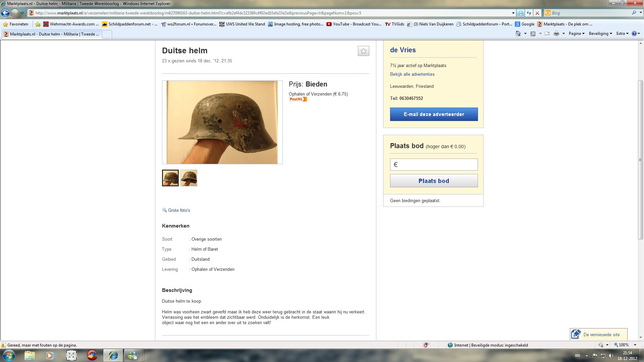Screen dimensions: 644x362
Task: Select the Marktplaats Duitse helm tab
Action: click(x=51, y=34)
